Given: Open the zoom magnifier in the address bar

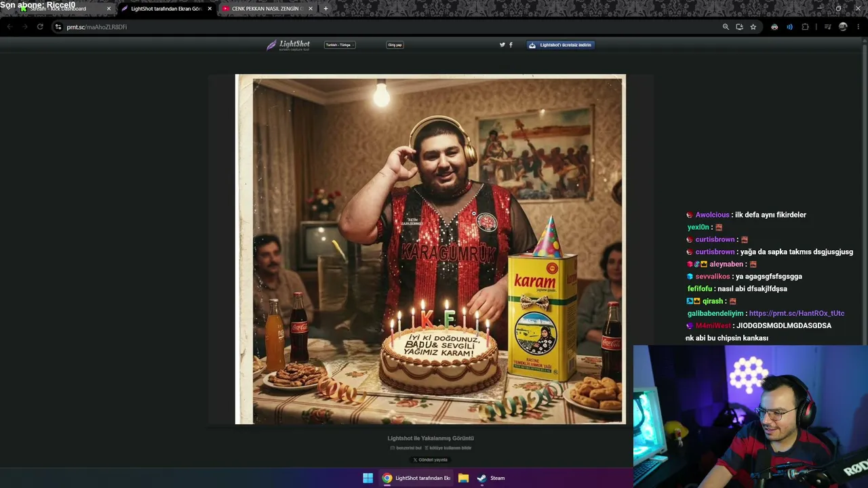Looking at the screenshot, I should tap(726, 27).
